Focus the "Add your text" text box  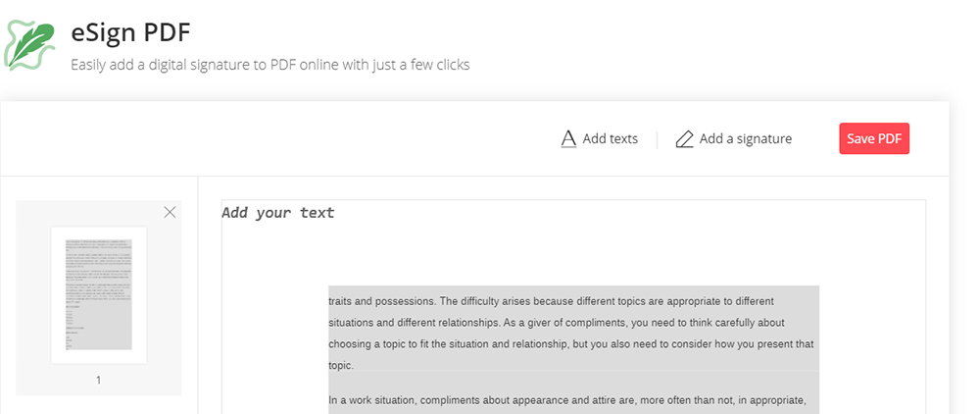point(278,213)
